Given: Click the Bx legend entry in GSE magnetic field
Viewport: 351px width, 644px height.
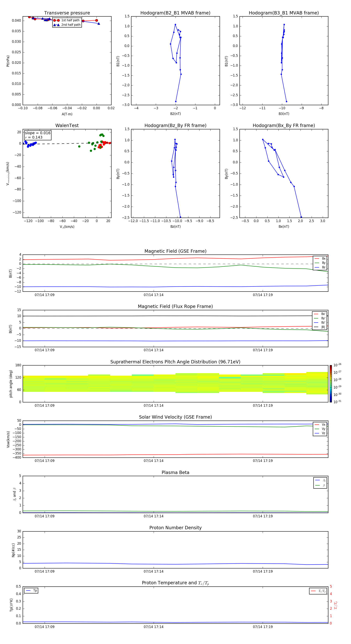Looking at the screenshot, I should click(320, 259).
